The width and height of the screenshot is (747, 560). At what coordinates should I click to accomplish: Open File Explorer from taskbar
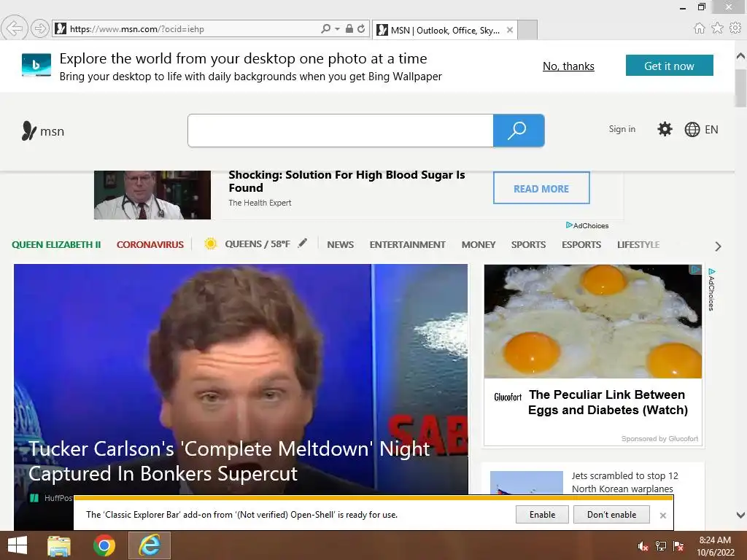(x=59, y=545)
